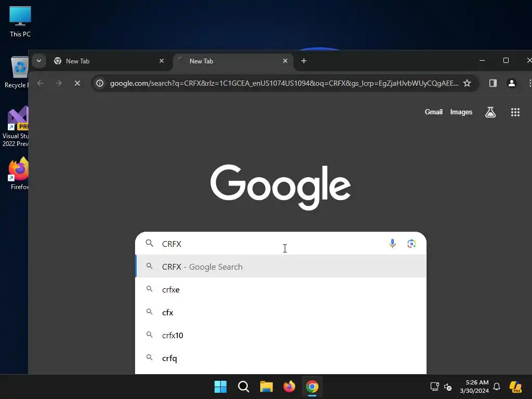The width and height of the screenshot is (532, 399).
Task: Open Windows taskbar search
Action: 244,387
